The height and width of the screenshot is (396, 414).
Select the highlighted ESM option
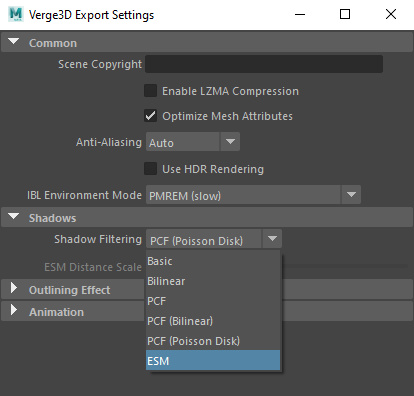tap(213, 360)
